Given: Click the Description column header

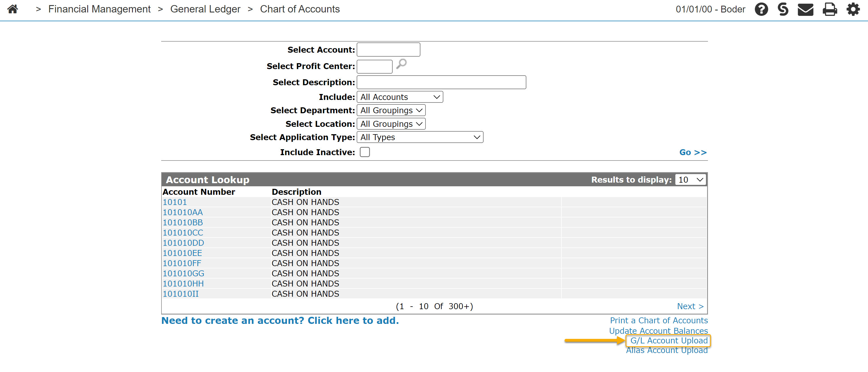Looking at the screenshot, I should coord(297,192).
